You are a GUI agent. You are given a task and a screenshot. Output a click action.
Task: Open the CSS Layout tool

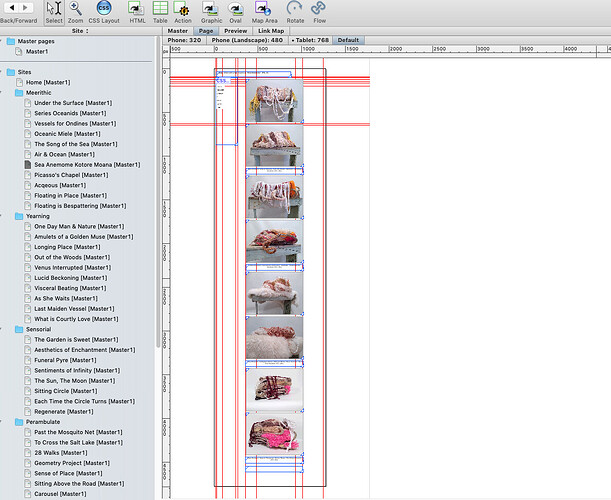[x=104, y=12]
